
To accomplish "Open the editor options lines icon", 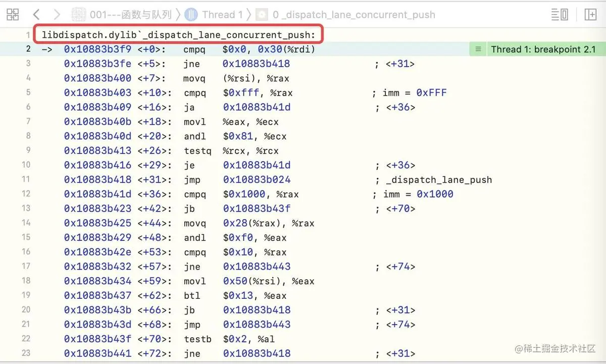I will coord(560,14).
